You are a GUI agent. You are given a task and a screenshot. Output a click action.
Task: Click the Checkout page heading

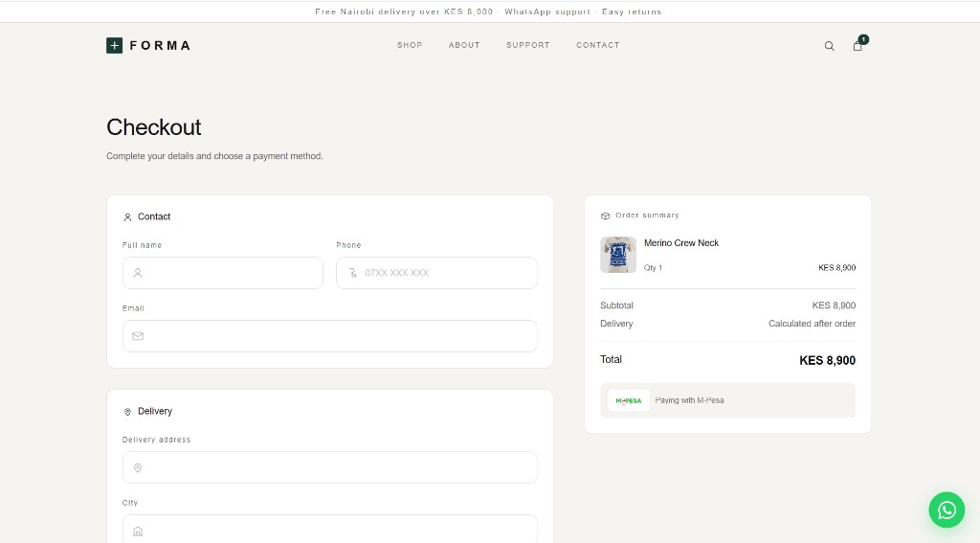pos(154,127)
